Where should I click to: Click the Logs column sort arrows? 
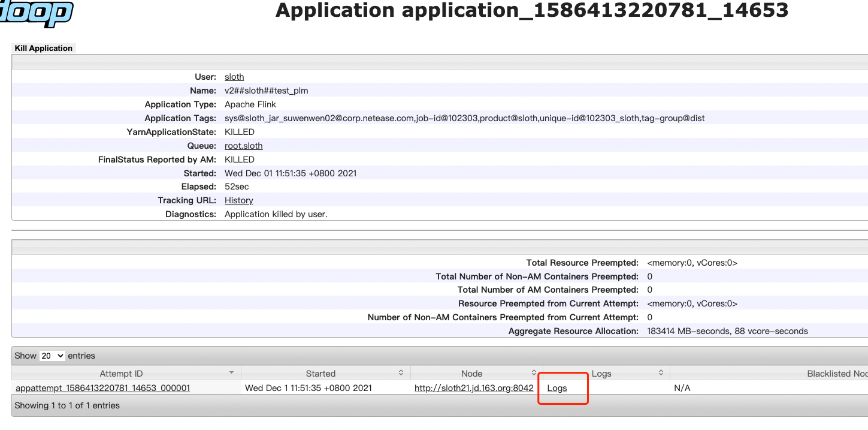pos(661,373)
